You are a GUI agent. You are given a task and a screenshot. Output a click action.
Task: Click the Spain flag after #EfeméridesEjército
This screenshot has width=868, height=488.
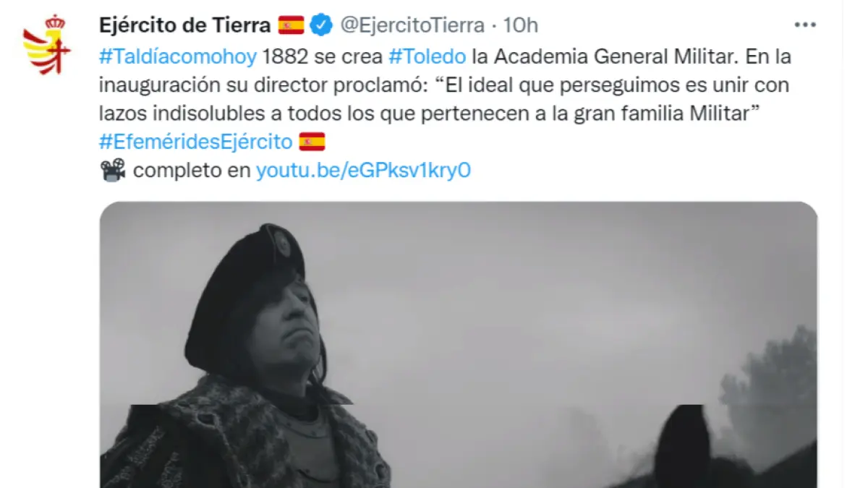[x=312, y=142]
